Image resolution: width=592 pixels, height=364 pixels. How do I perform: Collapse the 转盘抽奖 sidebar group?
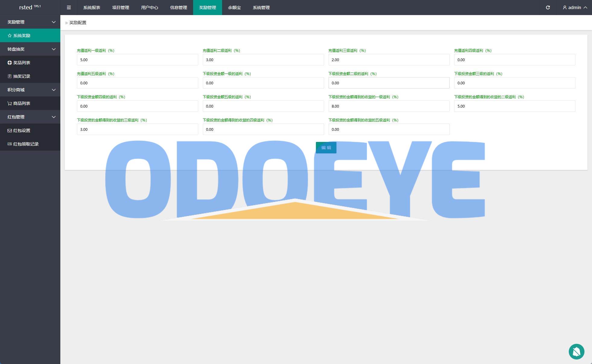click(x=30, y=49)
